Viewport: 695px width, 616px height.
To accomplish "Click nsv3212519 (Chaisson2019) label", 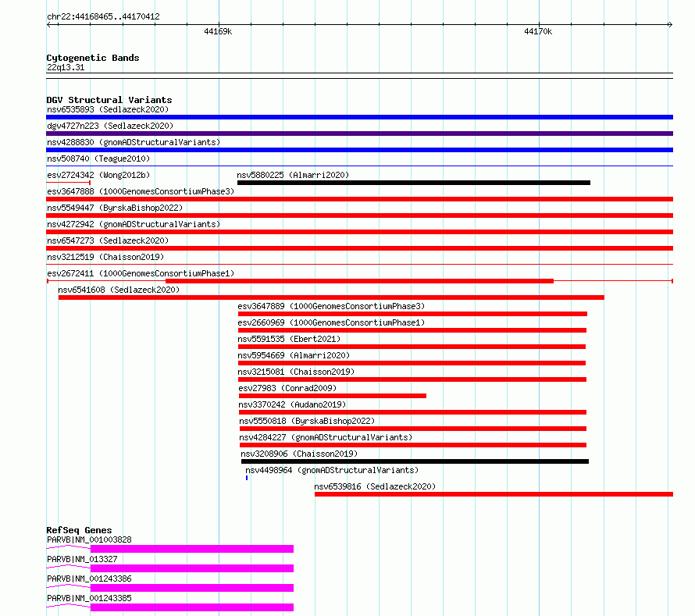I will 105,257.
